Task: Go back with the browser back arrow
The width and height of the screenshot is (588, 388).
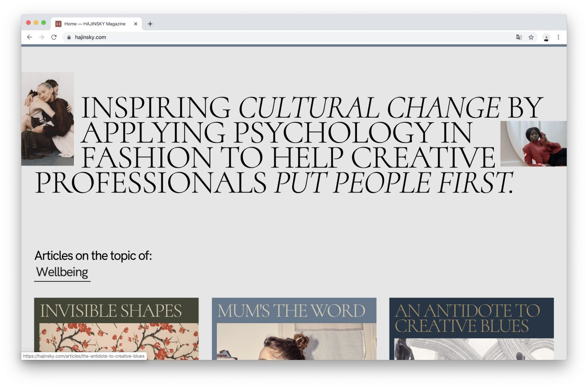Action: point(29,37)
